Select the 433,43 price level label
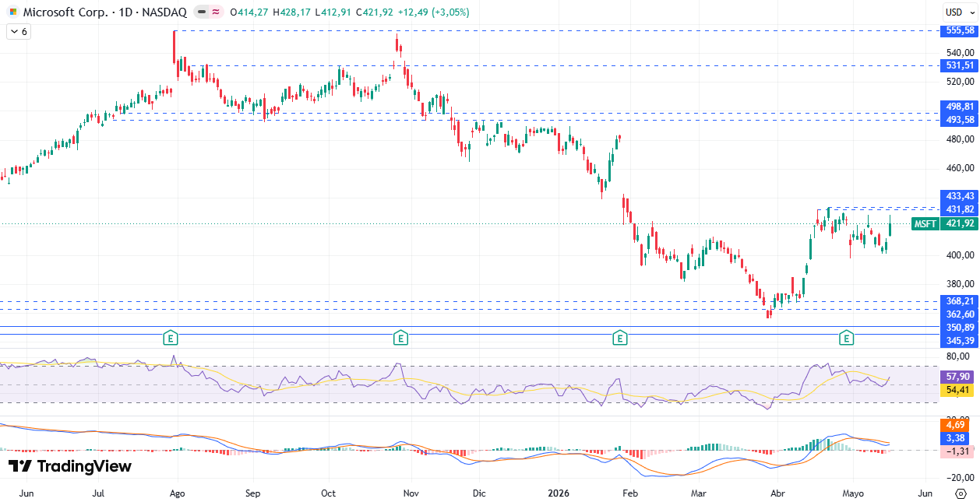This screenshot has width=980, height=502. [x=960, y=195]
